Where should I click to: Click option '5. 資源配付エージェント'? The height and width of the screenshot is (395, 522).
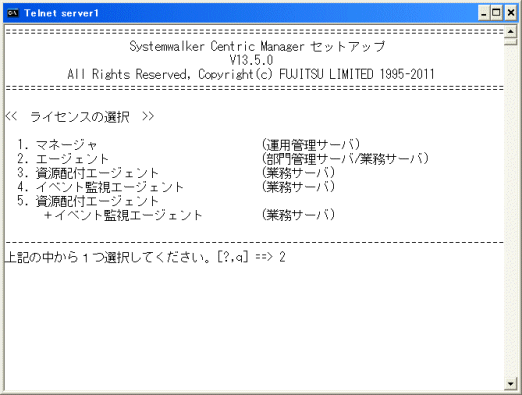coord(88,201)
